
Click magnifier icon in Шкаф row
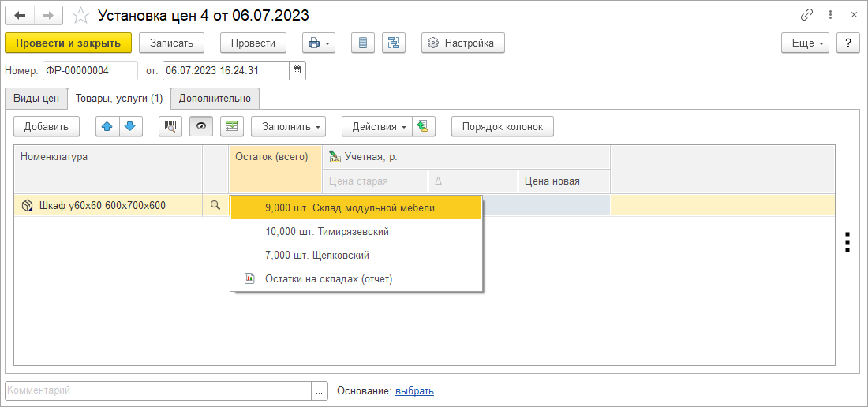[x=215, y=205]
